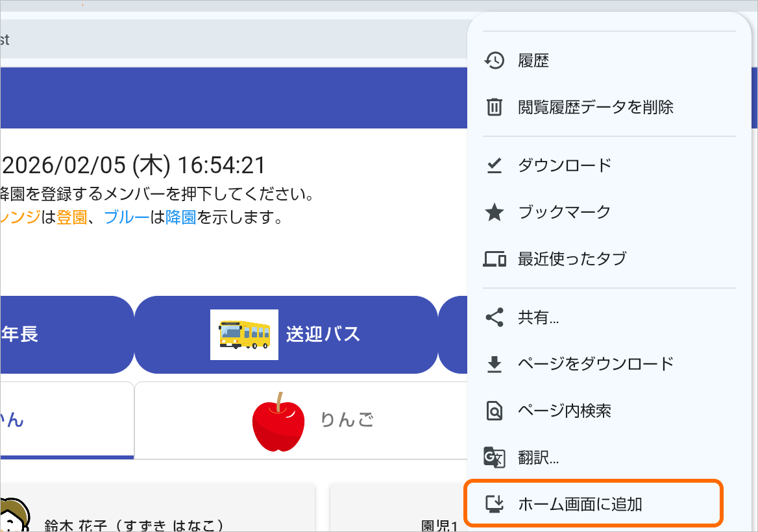This screenshot has width=758, height=532.
Task: Click the yellow bus picture
Action: point(244,335)
